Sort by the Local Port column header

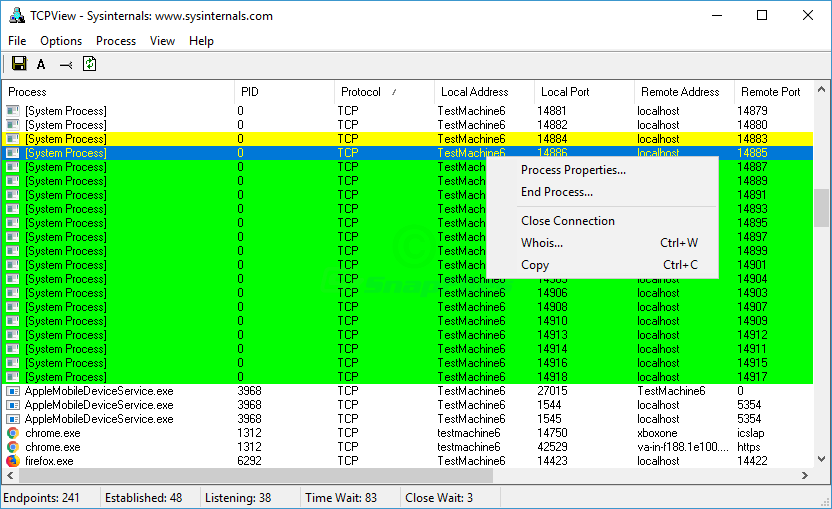(x=584, y=92)
